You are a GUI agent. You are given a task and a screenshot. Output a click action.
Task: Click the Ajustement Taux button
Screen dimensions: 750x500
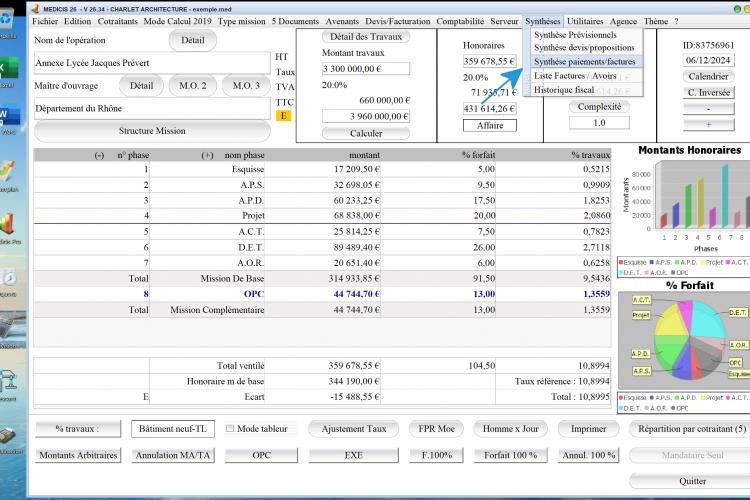[353, 429]
